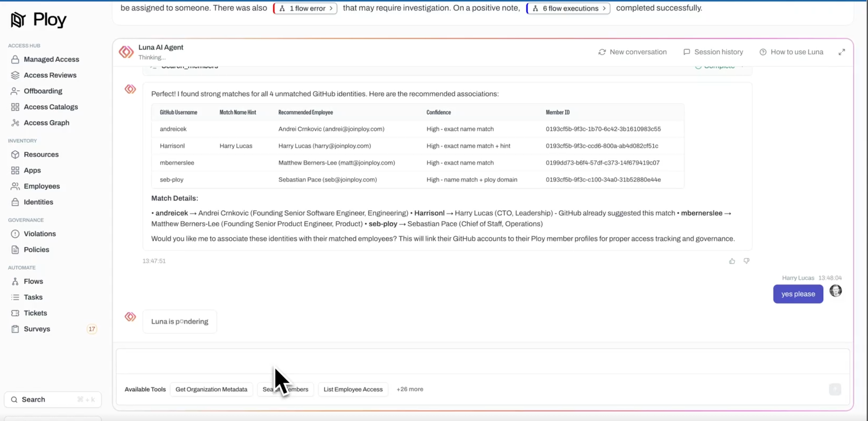Click the sidebar Search field
The width and height of the screenshot is (868, 421).
53,400
